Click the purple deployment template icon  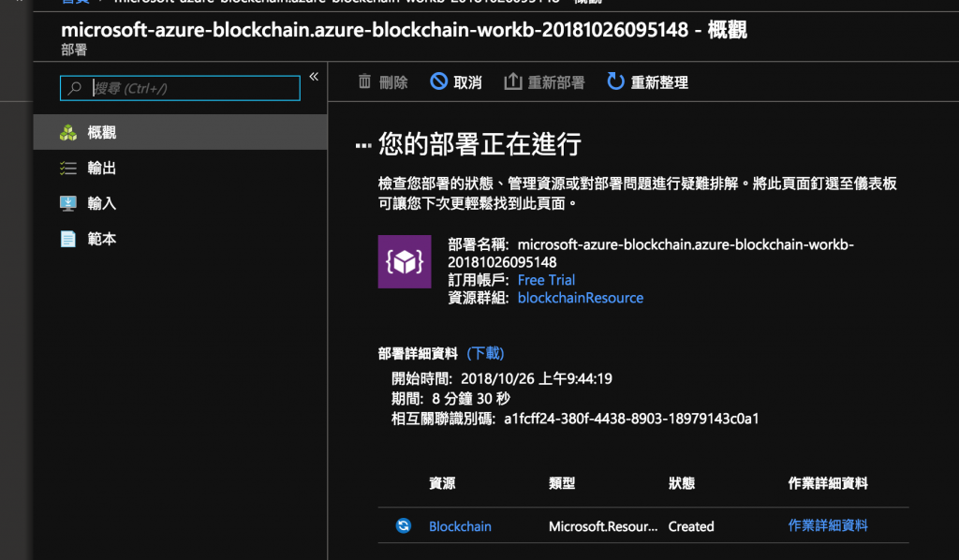coord(405,261)
